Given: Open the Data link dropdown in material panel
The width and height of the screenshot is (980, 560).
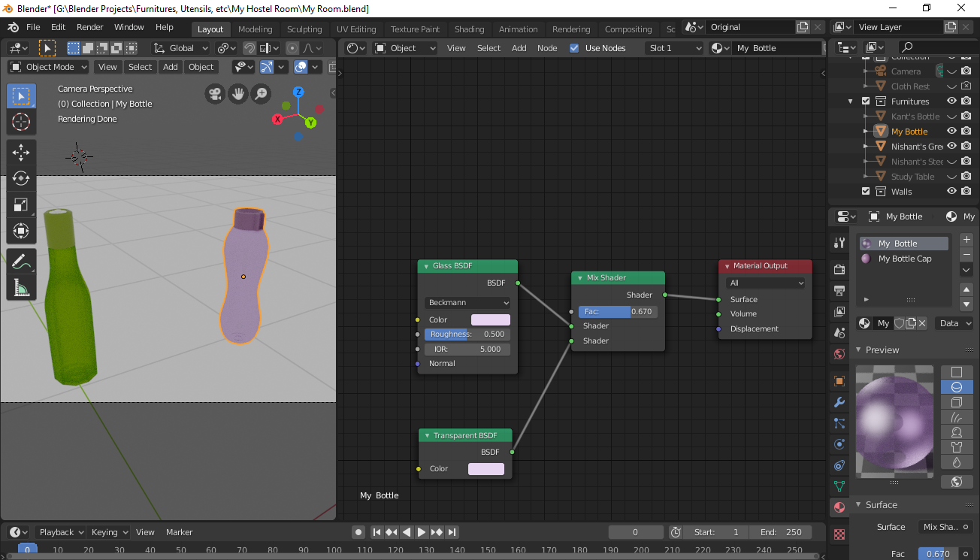Looking at the screenshot, I should (x=954, y=323).
